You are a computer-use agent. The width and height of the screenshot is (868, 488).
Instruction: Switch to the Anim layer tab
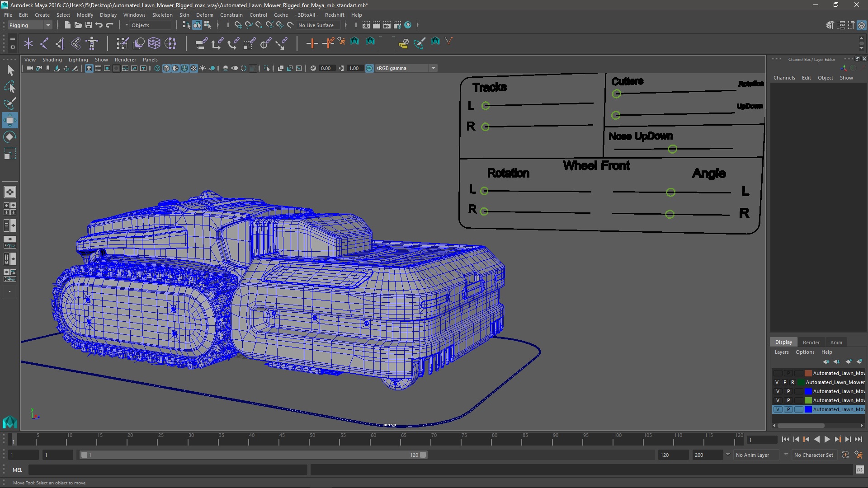(x=836, y=343)
